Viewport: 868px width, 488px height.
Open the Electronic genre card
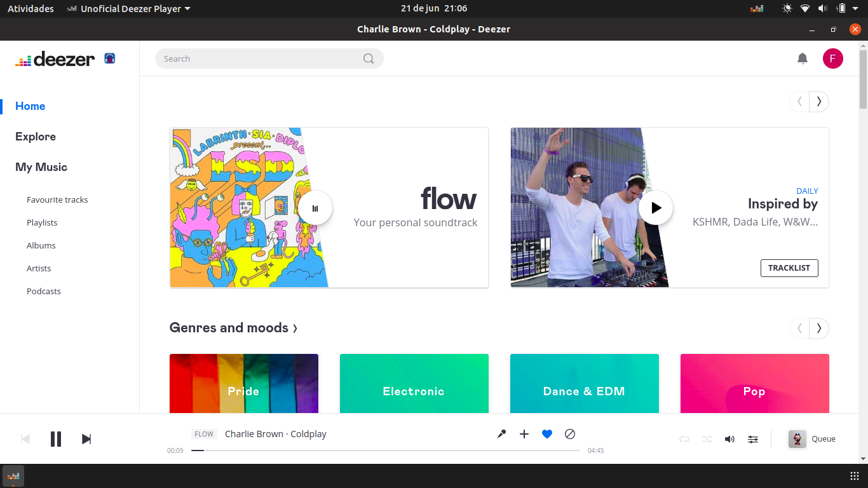(414, 384)
